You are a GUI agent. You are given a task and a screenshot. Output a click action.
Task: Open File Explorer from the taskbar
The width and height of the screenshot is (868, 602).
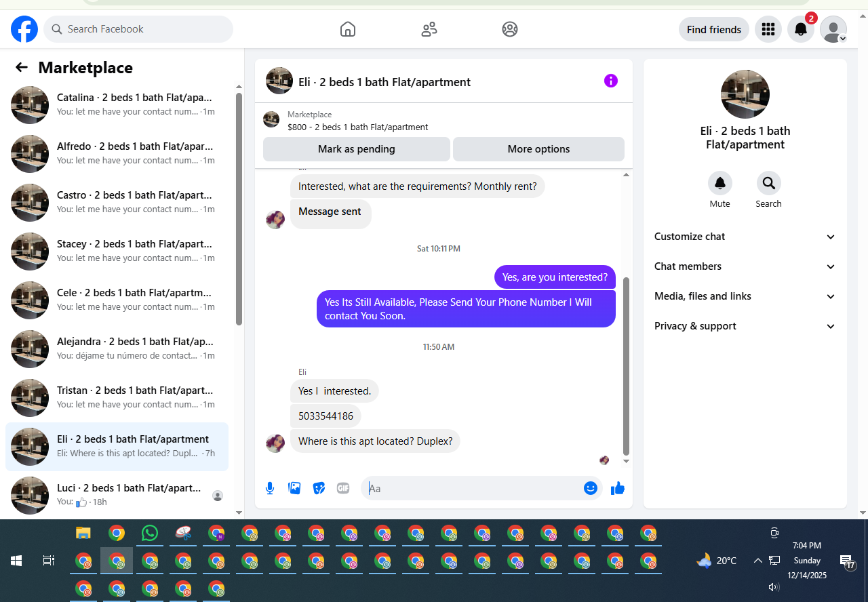(x=83, y=534)
